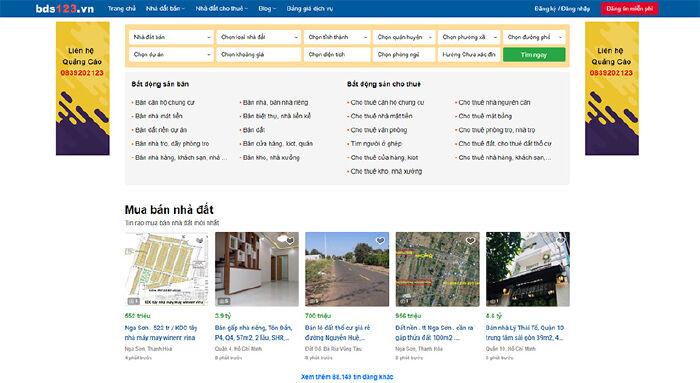Screen dimensions: 700x383
Task: Open the site plan thumbnail of Nga Sơn listing
Action: tap(167, 269)
